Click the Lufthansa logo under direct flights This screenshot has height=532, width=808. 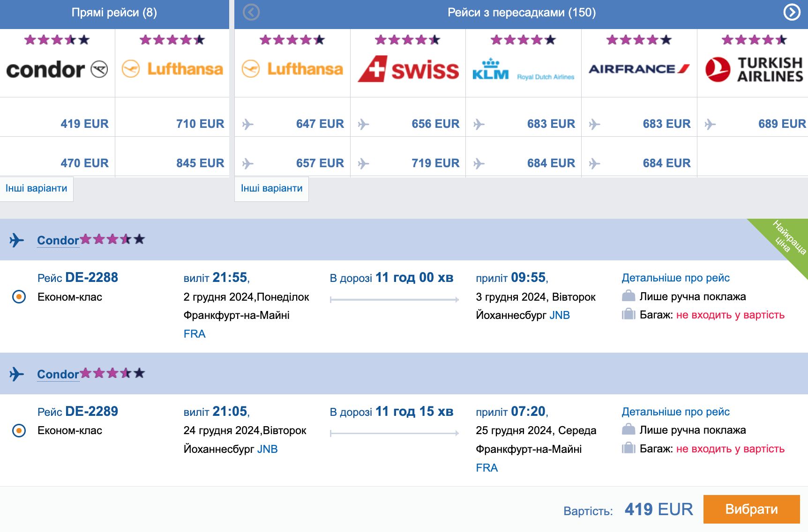tap(172, 69)
